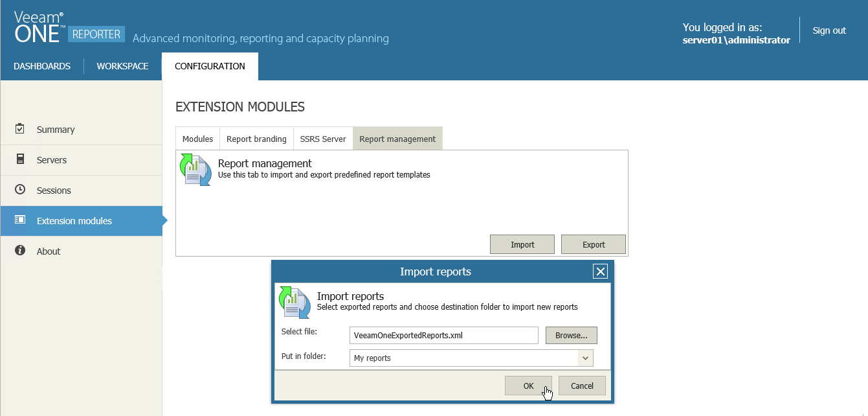Click the Sessions clock icon
The height and width of the screenshot is (416, 868).
pyautogui.click(x=20, y=190)
